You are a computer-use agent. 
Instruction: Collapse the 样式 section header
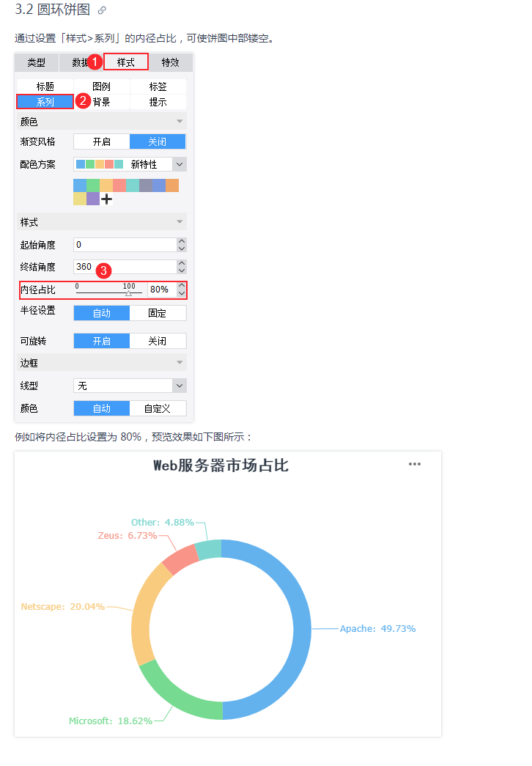pyautogui.click(x=102, y=222)
